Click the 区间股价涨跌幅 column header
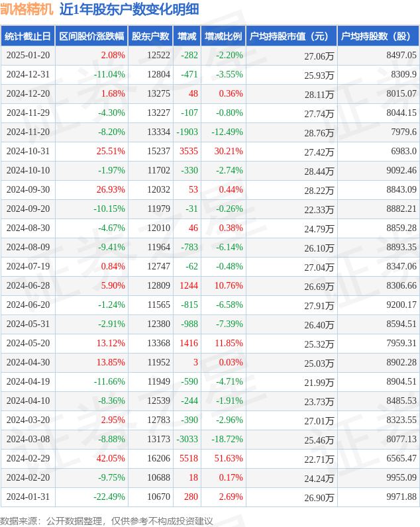Screen dimensions: 420x527 point(91,36)
